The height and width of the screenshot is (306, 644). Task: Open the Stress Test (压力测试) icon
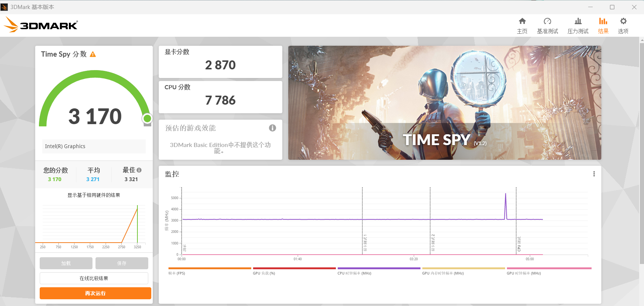click(578, 21)
